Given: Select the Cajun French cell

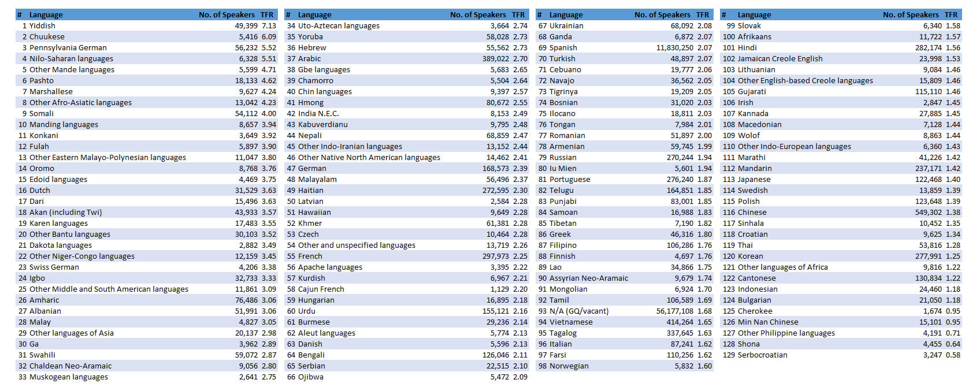Looking at the screenshot, I should click(321, 289).
